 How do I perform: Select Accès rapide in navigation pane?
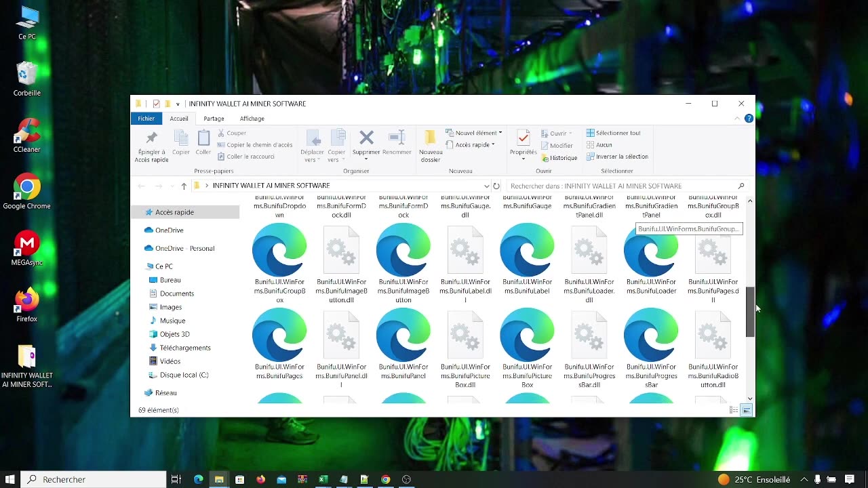point(185,212)
